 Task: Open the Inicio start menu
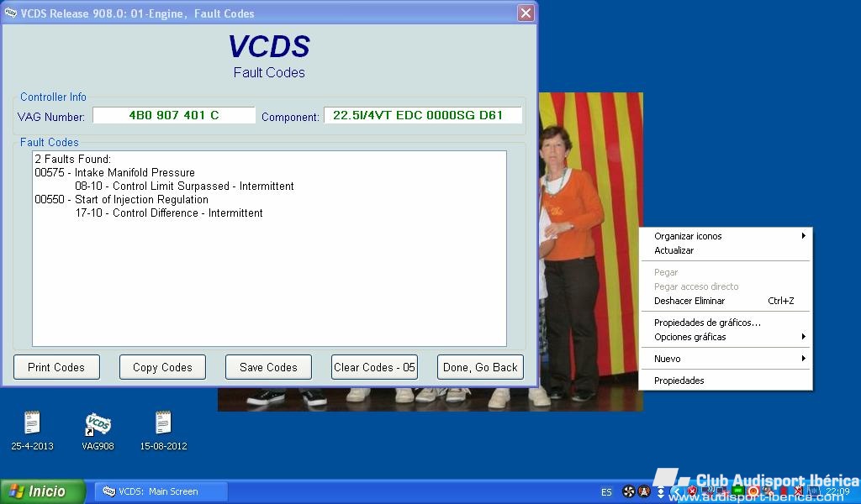point(42,491)
